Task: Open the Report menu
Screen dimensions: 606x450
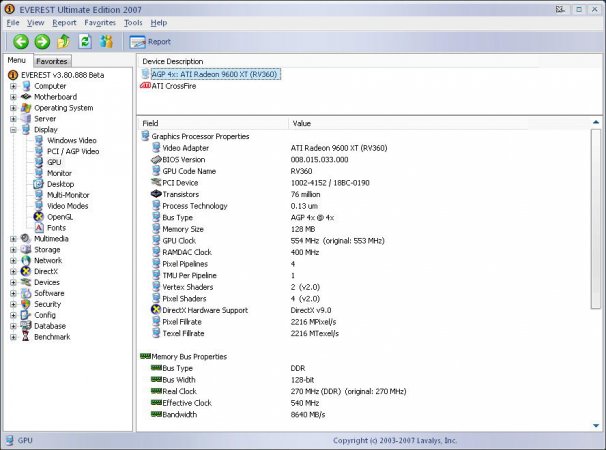Action: [x=64, y=23]
